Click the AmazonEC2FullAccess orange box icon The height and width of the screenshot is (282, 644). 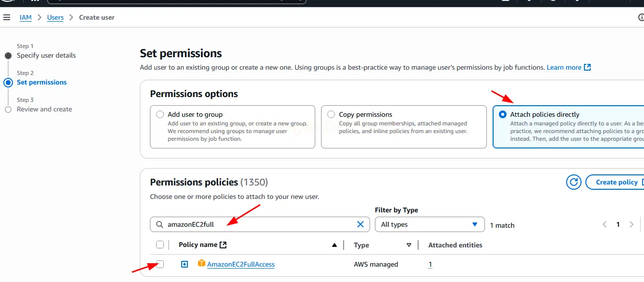pos(201,264)
